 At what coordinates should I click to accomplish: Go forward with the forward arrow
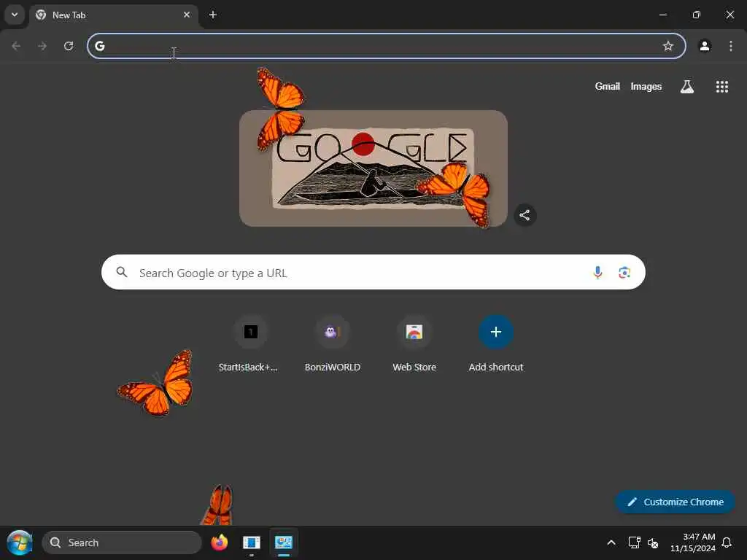(x=42, y=46)
